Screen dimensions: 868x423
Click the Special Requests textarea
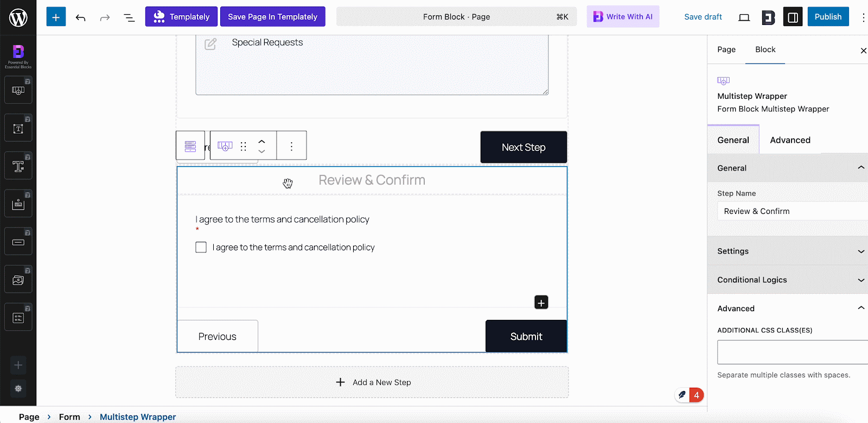(372, 65)
